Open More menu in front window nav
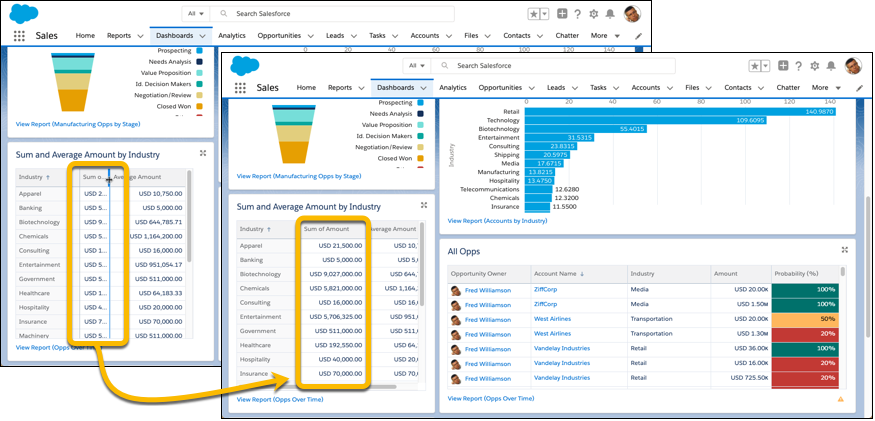Screen dimensions: 875x421 click(826, 88)
